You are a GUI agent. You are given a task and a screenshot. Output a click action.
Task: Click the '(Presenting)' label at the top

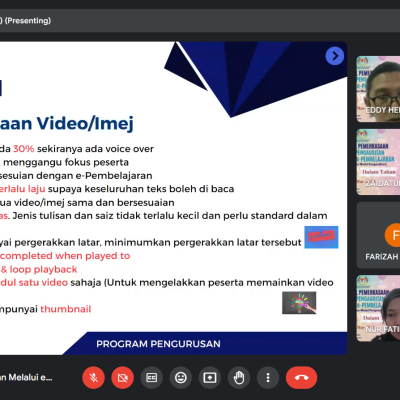[28, 21]
